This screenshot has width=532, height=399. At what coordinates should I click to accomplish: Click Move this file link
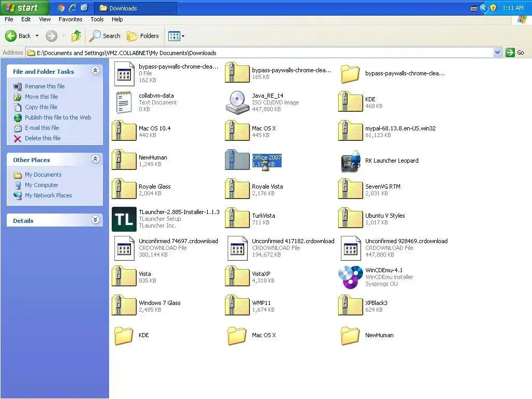pos(41,97)
